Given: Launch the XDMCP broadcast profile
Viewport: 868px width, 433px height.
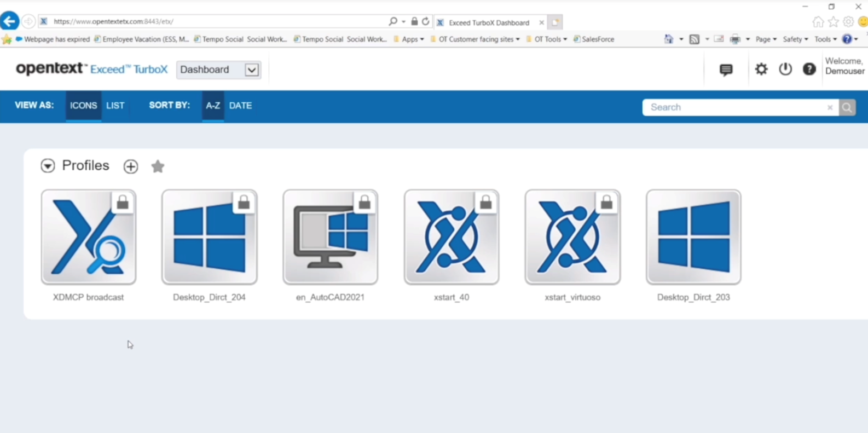Looking at the screenshot, I should tap(88, 237).
